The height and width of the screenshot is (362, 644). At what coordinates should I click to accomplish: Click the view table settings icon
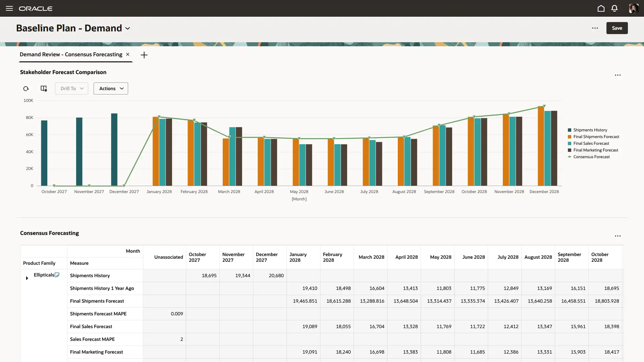click(x=44, y=88)
